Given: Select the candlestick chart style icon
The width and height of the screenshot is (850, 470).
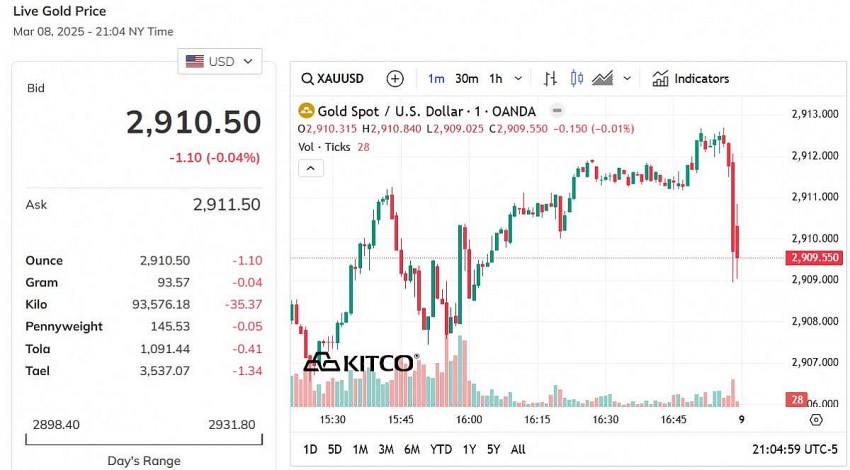Looking at the screenshot, I should point(575,79).
